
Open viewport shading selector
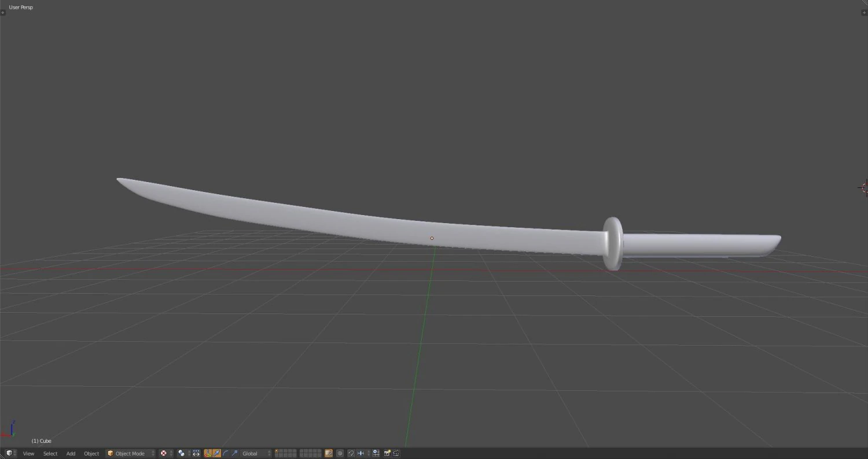(167, 454)
